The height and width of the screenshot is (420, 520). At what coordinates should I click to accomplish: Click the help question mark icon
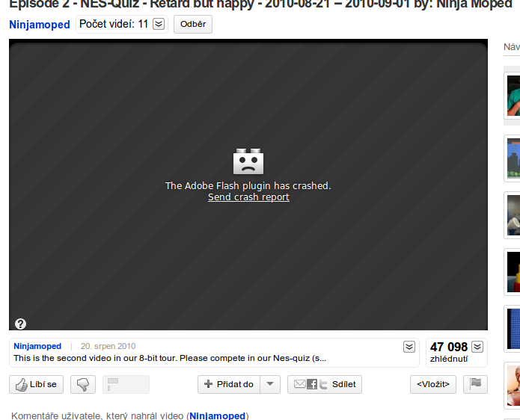click(x=20, y=324)
